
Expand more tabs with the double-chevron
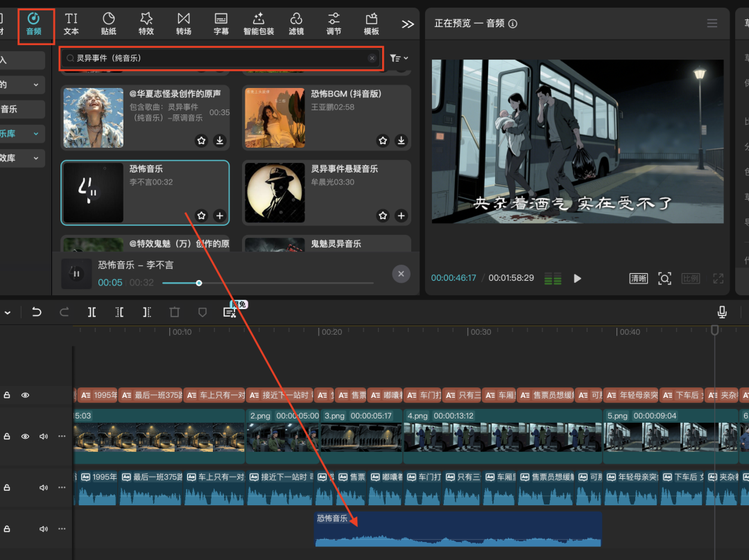pyautogui.click(x=408, y=24)
